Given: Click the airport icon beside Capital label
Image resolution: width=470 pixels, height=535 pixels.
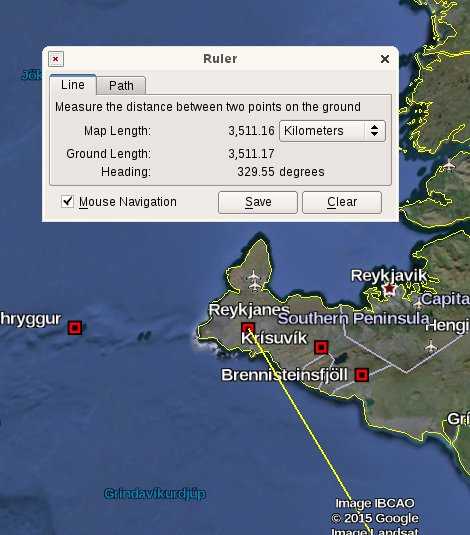Looking at the screenshot, I should (418, 303).
